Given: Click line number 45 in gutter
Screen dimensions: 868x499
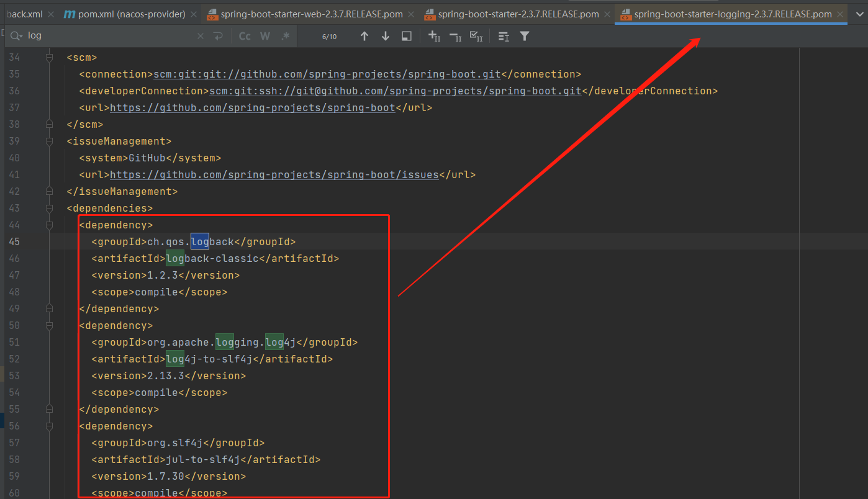Looking at the screenshot, I should [x=14, y=242].
